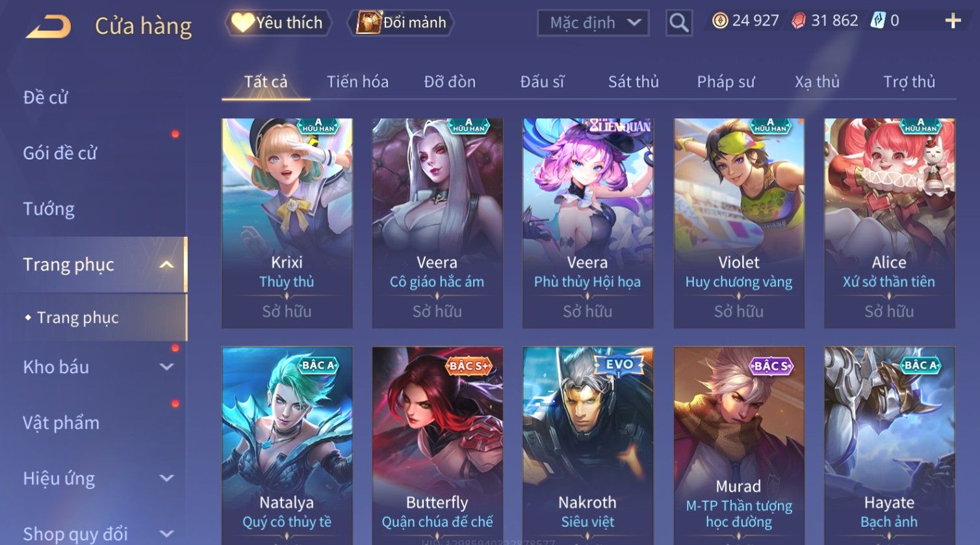
Task: Expand the Hiệu ứng sidebar section
Action: click(x=166, y=478)
